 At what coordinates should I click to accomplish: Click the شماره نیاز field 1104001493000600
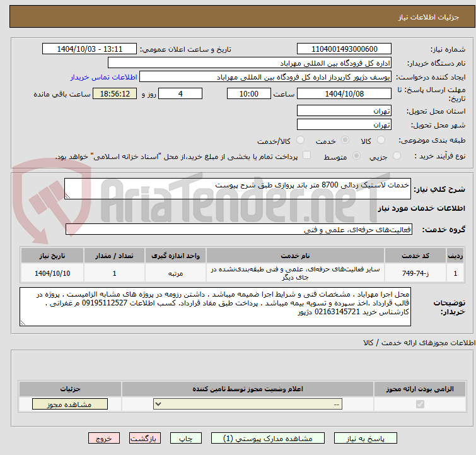pos(344,49)
